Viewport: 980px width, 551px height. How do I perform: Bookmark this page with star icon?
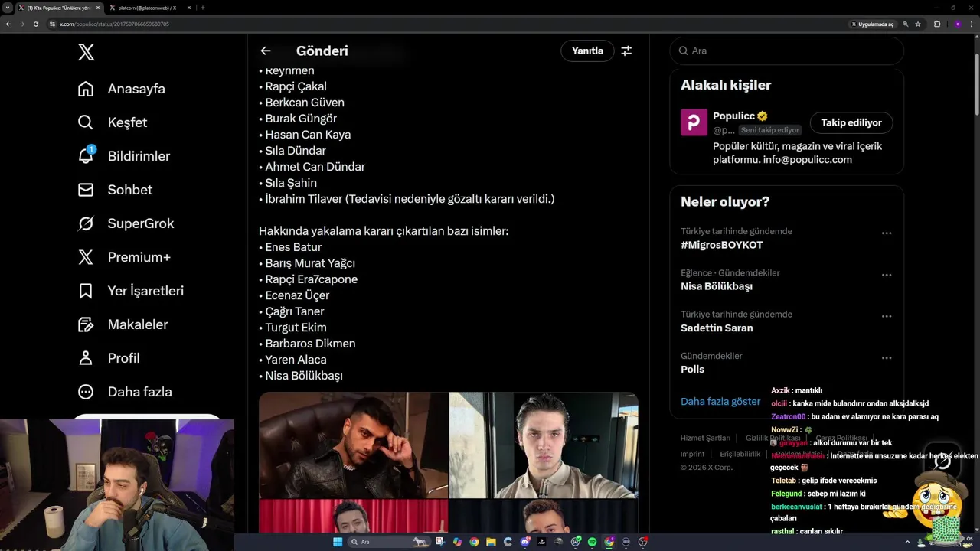[x=918, y=24]
